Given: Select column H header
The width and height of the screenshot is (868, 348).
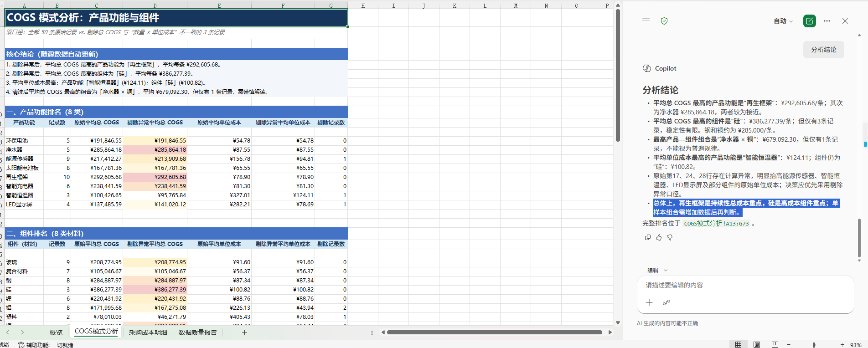Looking at the screenshot, I should 363,5.
